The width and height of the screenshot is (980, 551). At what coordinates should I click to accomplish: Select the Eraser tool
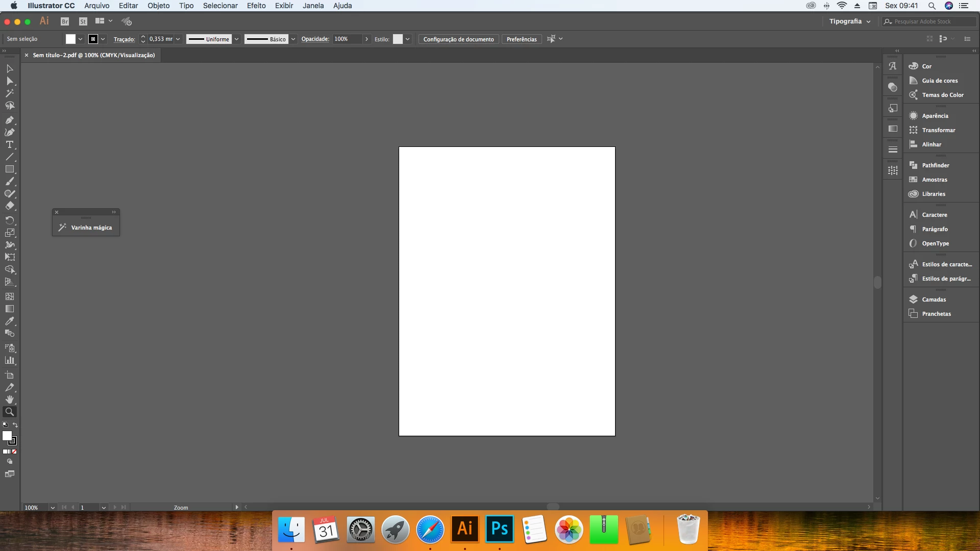tap(9, 206)
